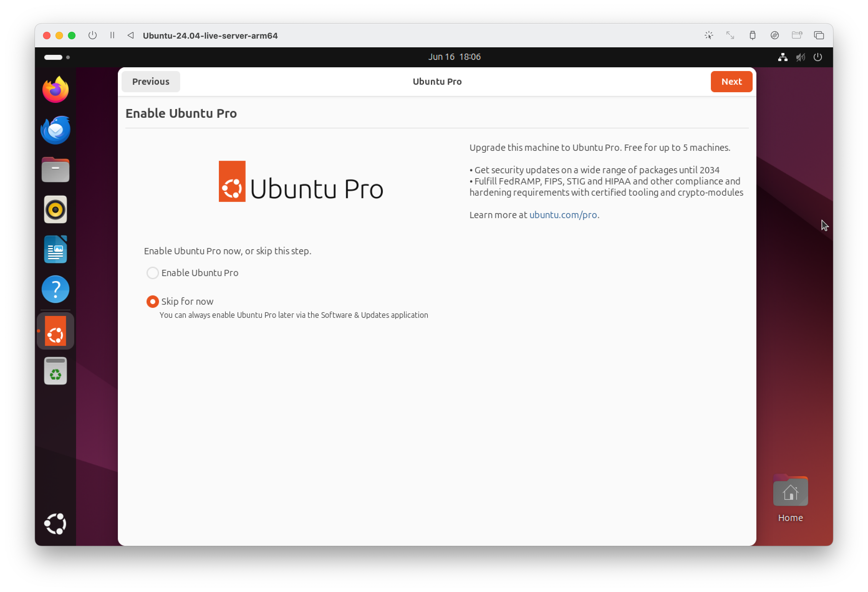The height and width of the screenshot is (592, 868).
Task: Go back with the Previous button
Action: (151, 81)
